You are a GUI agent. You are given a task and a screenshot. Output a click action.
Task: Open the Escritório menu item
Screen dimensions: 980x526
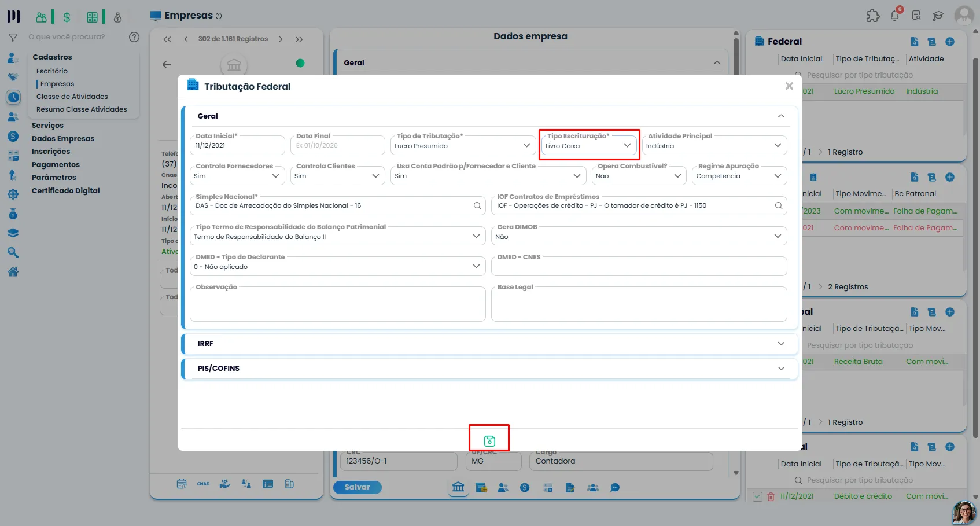coord(52,71)
